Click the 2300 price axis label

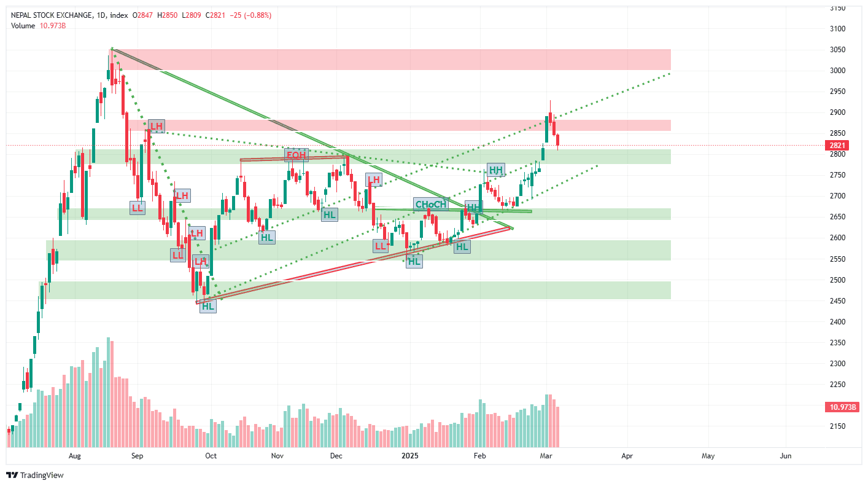838,364
